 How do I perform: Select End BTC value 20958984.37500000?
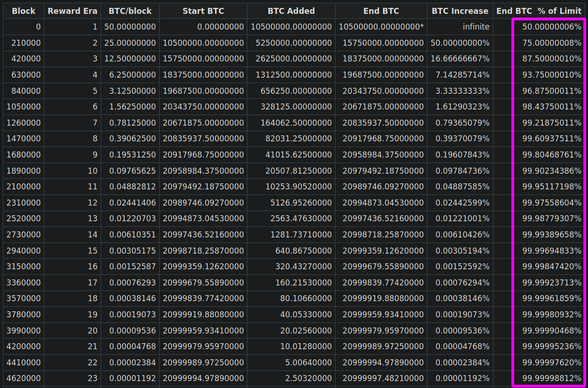click(x=381, y=155)
